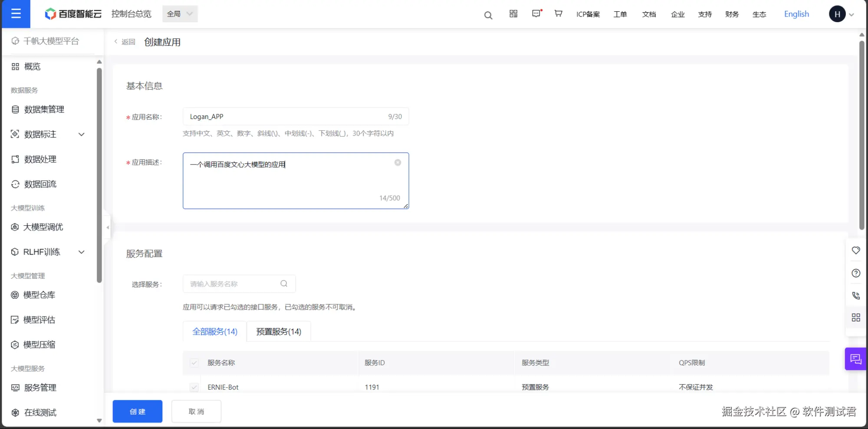Click the 返回 back link
This screenshot has width=868, height=429.
[125, 42]
